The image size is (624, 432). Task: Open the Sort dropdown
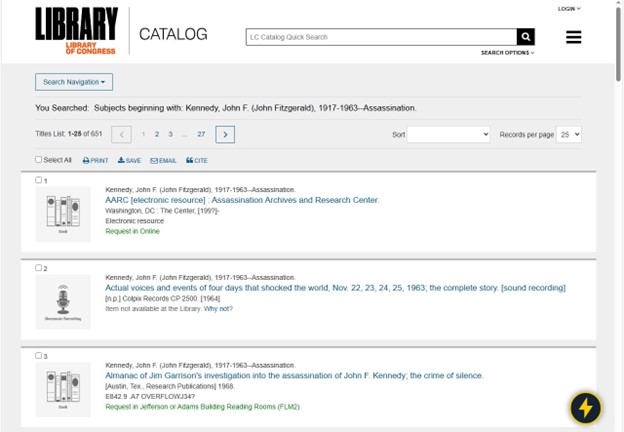(448, 134)
